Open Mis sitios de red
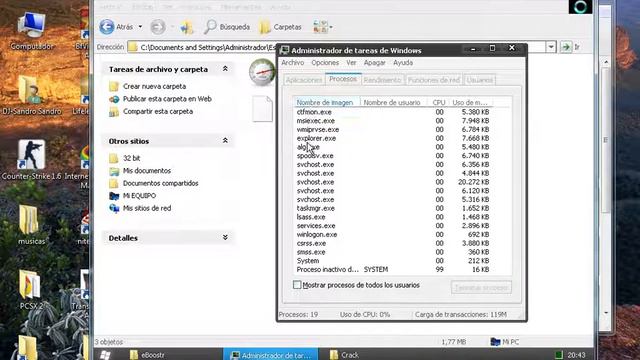This screenshot has height=360, width=640. 147,208
